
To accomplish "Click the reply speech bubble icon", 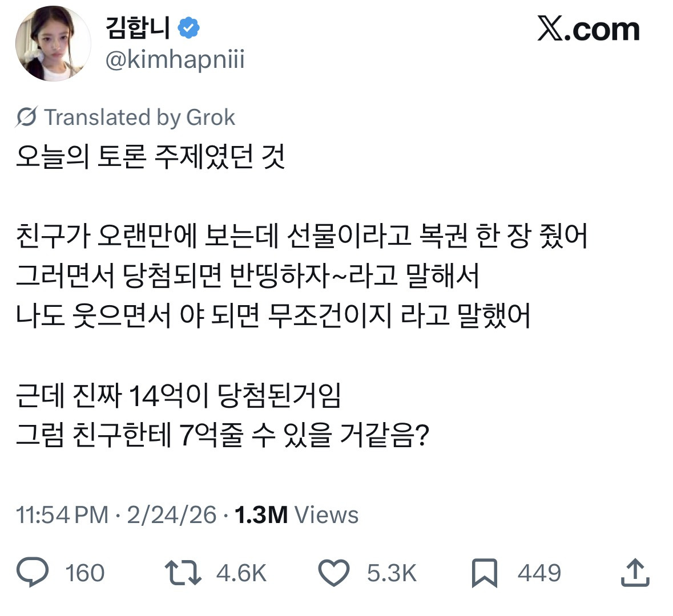I will pos(33,573).
